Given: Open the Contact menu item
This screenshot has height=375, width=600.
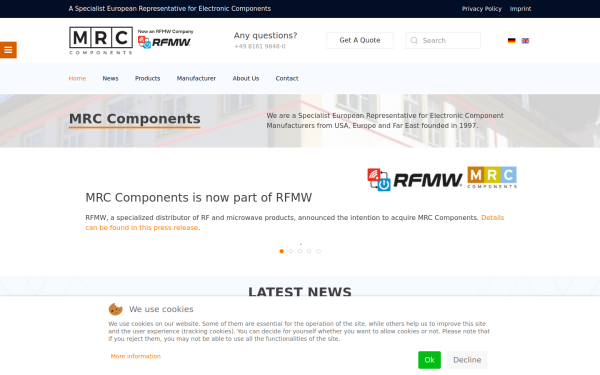Looking at the screenshot, I should tap(287, 78).
